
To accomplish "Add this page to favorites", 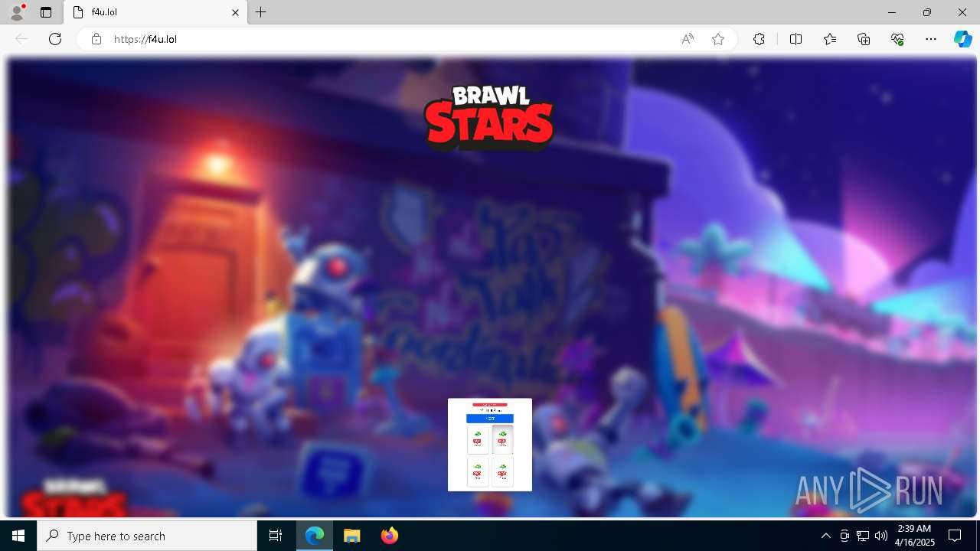I will point(718,39).
